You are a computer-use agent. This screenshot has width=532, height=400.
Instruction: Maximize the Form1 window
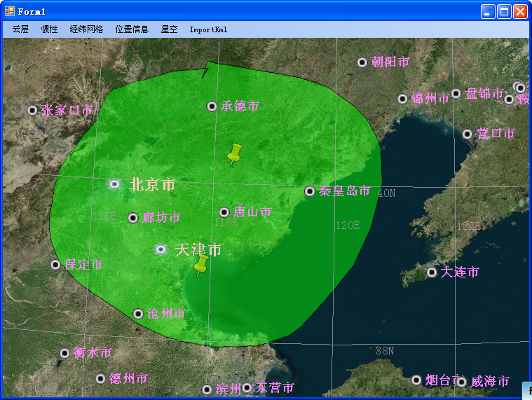(504, 11)
